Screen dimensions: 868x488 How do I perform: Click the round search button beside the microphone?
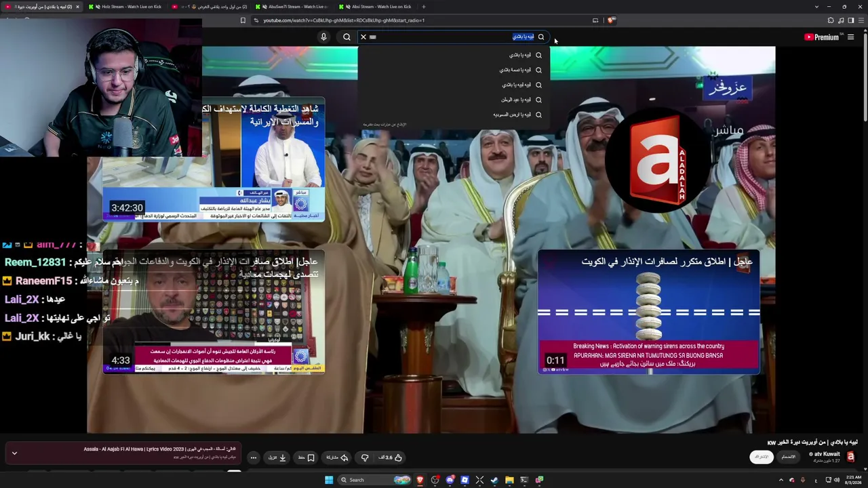(x=347, y=37)
